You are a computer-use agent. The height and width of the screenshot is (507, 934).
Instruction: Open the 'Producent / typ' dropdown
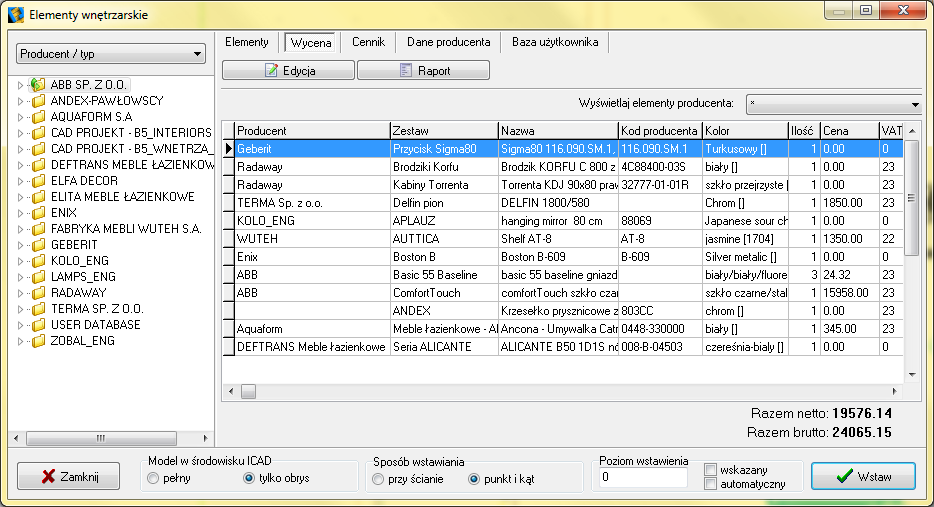point(111,54)
